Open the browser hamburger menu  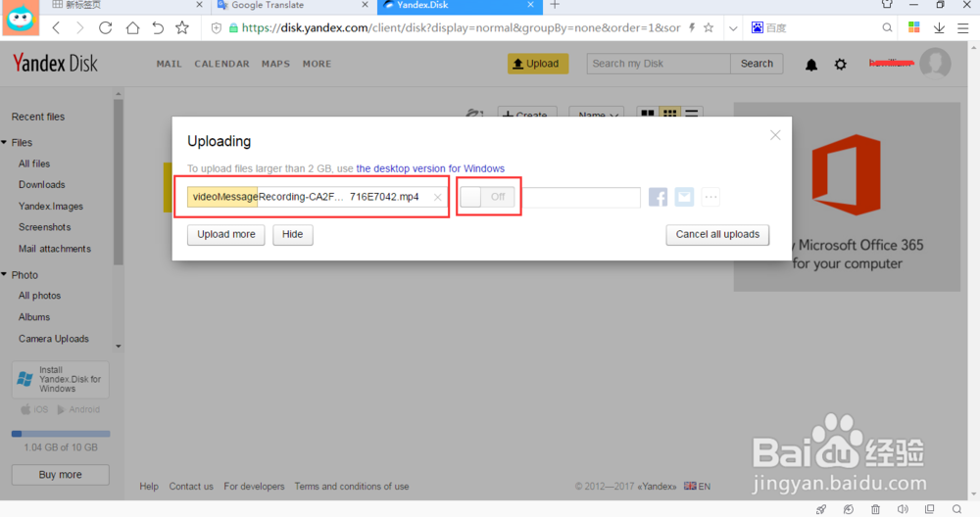(x=963, y=28)
